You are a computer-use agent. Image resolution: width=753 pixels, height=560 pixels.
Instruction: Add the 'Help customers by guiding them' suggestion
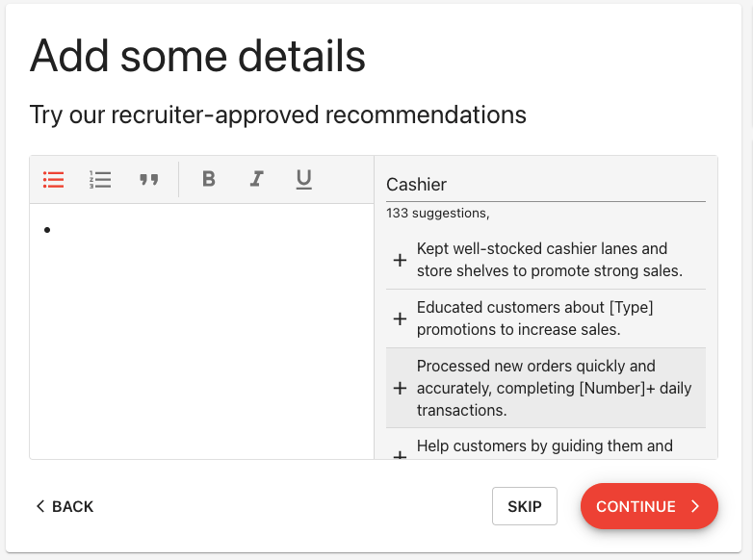pos(400,454)
